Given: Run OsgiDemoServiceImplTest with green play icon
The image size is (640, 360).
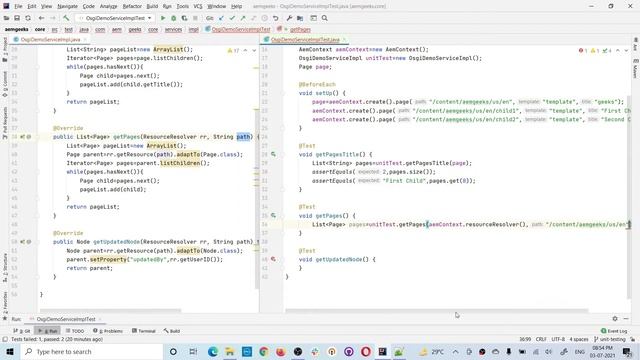Looking at the screenshot, I should pyautogui.click(x=163, y=18).
